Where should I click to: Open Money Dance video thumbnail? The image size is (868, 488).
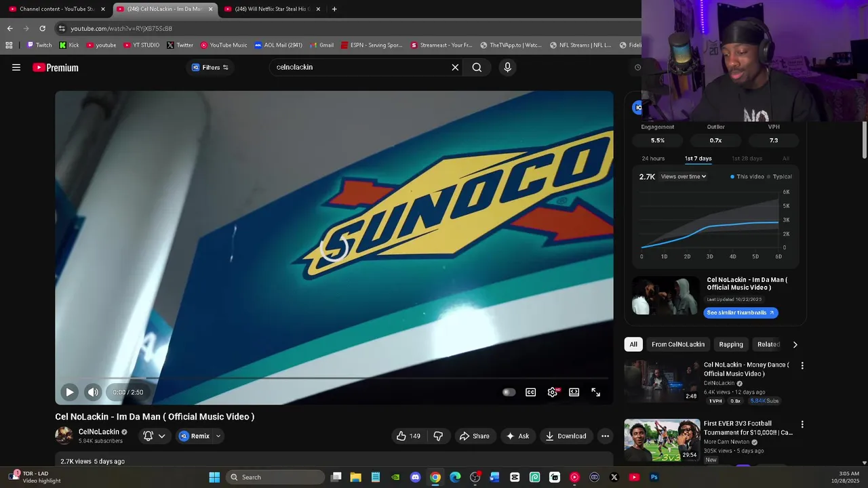click(662, 381)
